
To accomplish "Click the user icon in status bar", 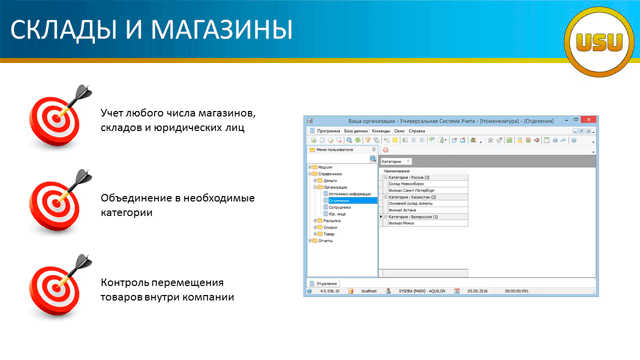I will (388, 291).
